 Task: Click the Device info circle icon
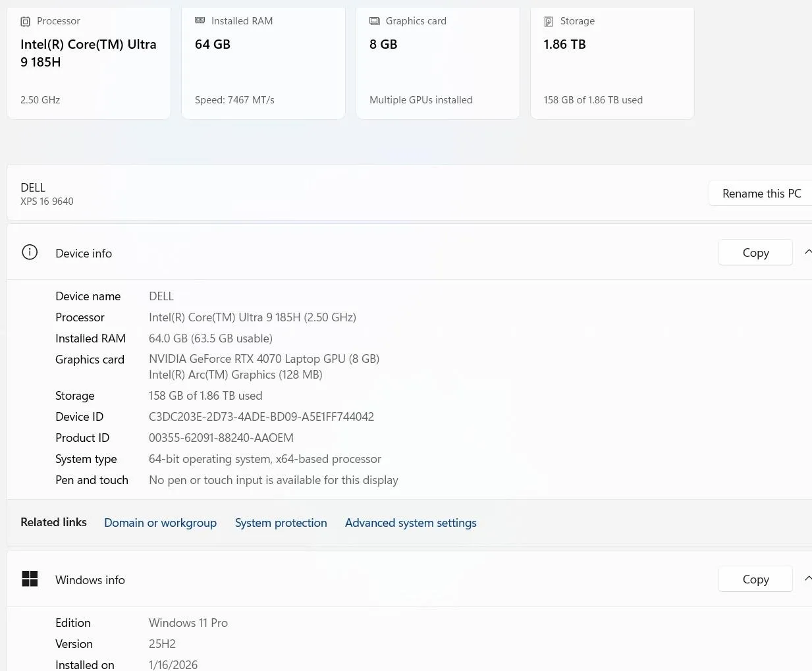(30, 252)
